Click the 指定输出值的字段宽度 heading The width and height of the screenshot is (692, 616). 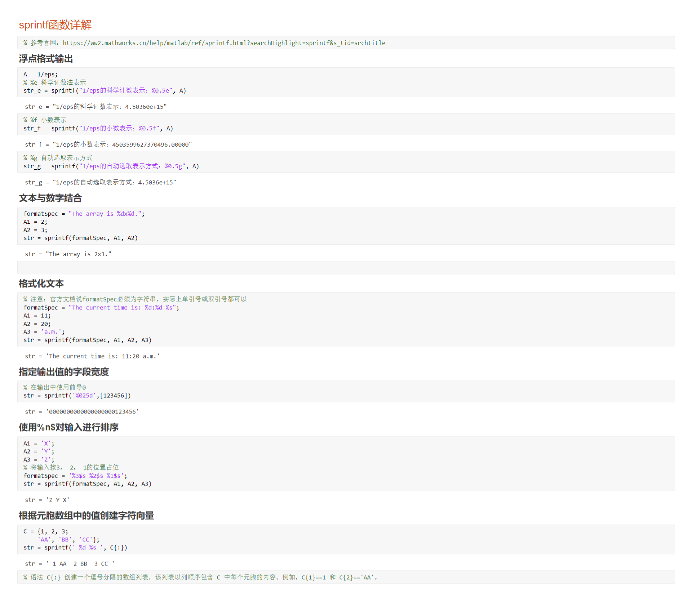pyautogui.click(x=64, y=372)
